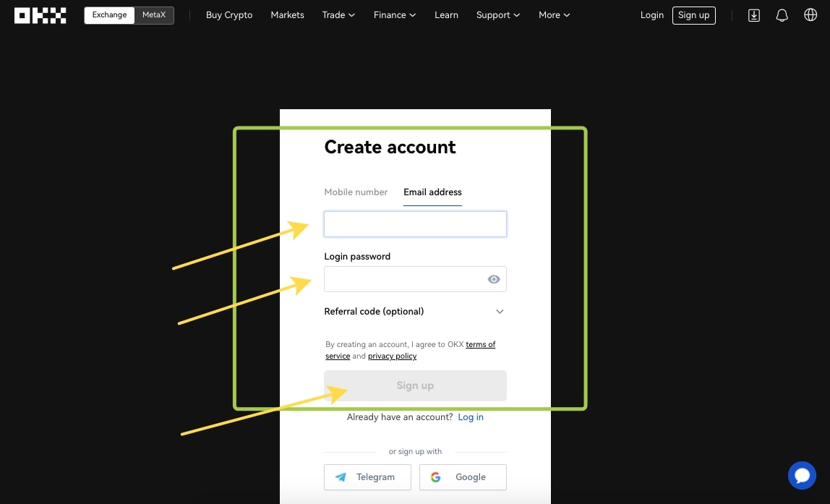The width and height of the screenshot is (830, 504).
Task: Expand the More menu
Action: [555, 14]
